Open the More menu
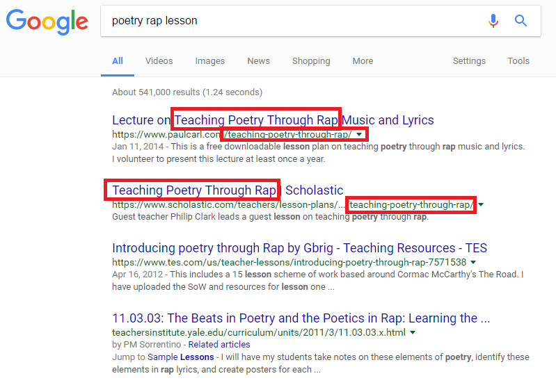556x392 pixels. pyautogui.click(x=363, y=61)
